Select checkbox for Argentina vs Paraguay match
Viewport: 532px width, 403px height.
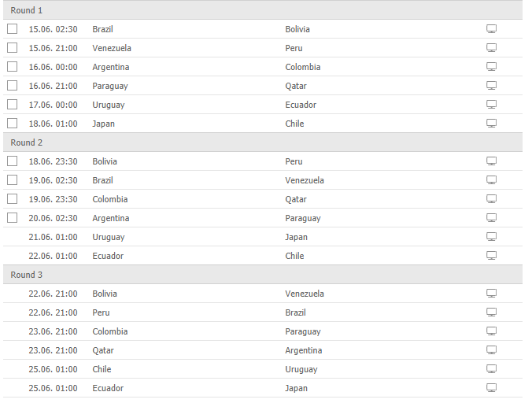coord(13,218)
